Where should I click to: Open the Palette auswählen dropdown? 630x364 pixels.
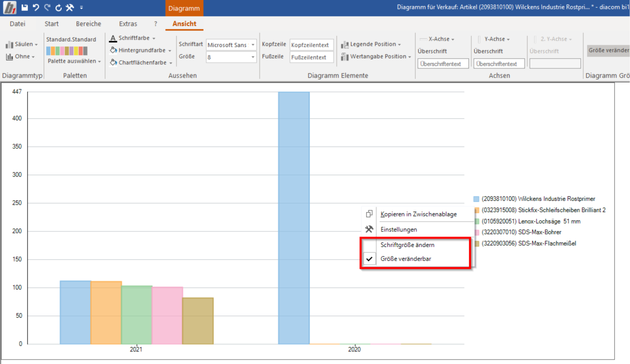(74, 61)
